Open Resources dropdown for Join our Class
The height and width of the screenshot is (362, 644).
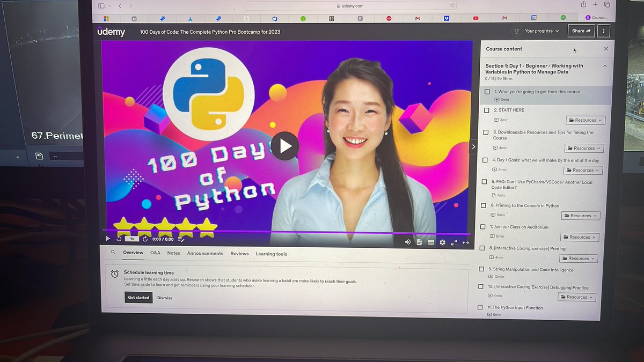580,237
